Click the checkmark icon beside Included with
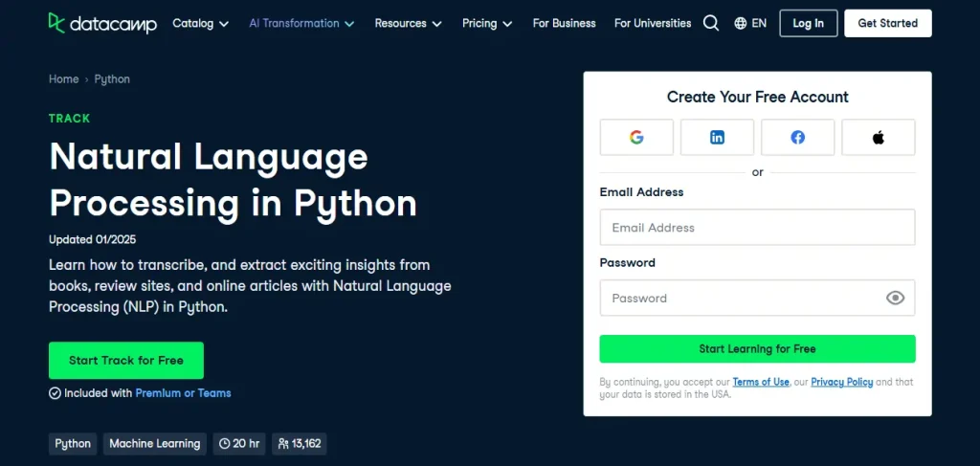This screenshot has width=980, height=466. pos(55,393)
